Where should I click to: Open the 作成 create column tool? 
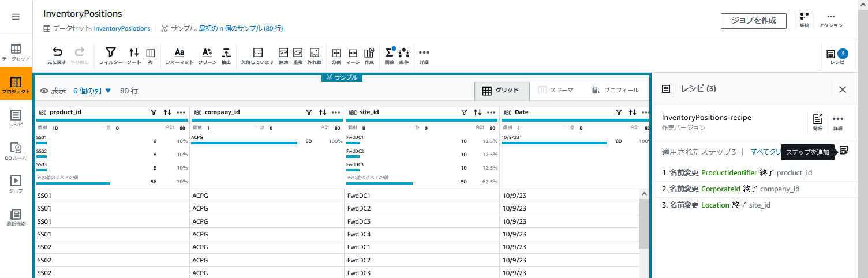(x=369, y=55)
